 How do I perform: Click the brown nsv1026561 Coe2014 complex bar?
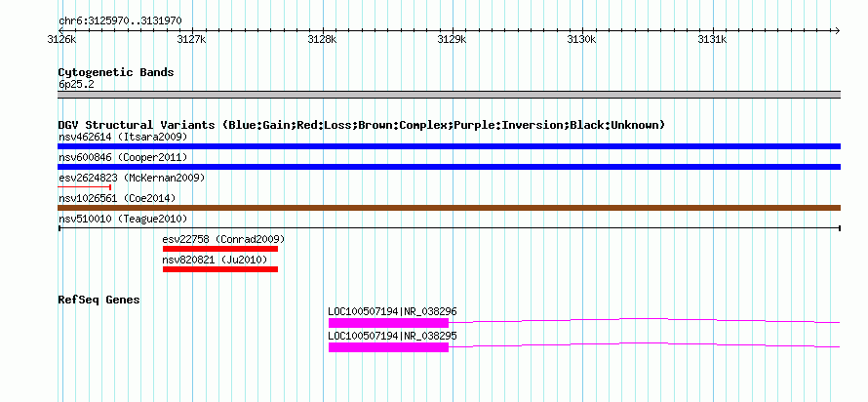click(449, 208)
